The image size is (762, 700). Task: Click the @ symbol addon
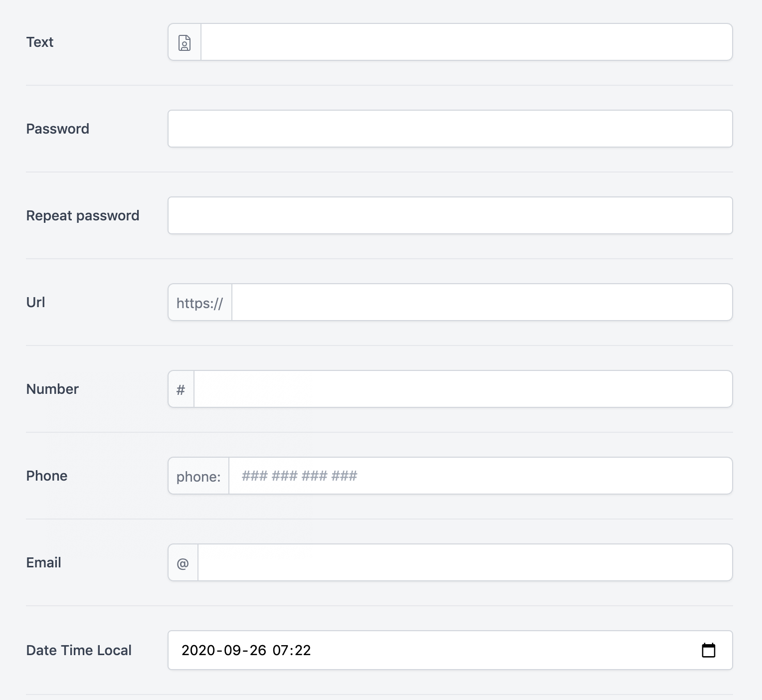pos(183,562)
